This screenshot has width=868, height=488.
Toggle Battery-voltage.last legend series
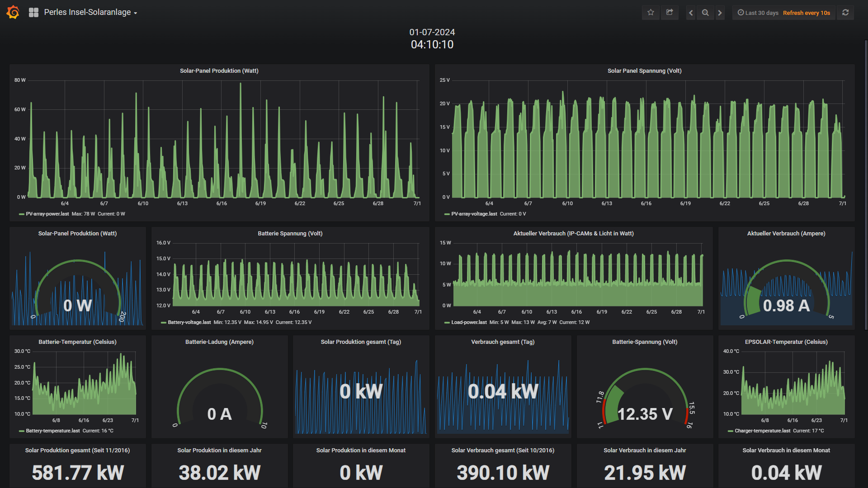(189, 323)
